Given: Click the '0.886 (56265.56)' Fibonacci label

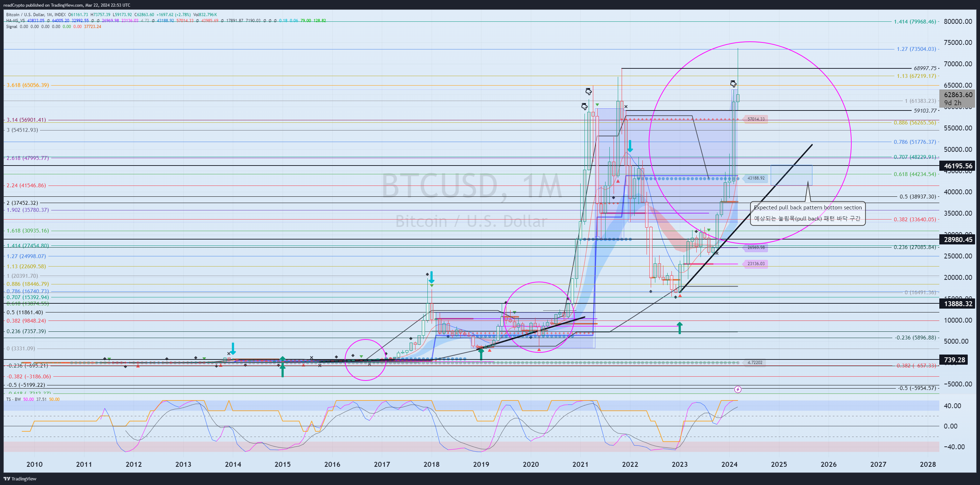Looking at the screenshot, I should coord(914,122).
